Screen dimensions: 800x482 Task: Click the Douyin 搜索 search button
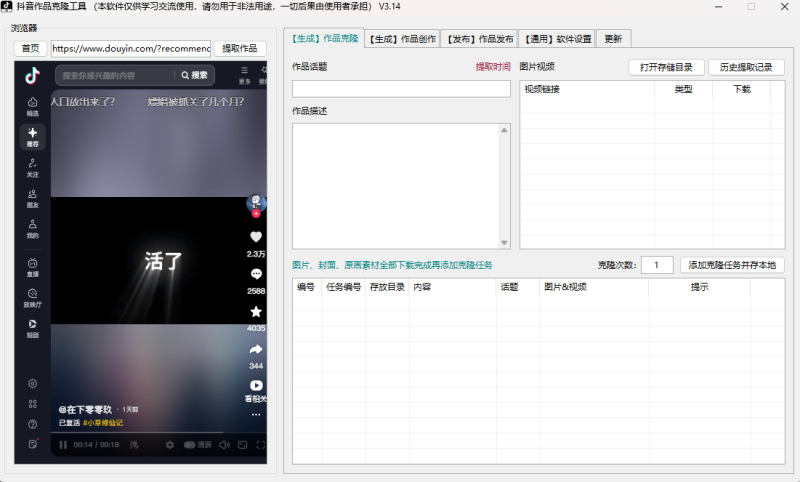coord(194,75)
